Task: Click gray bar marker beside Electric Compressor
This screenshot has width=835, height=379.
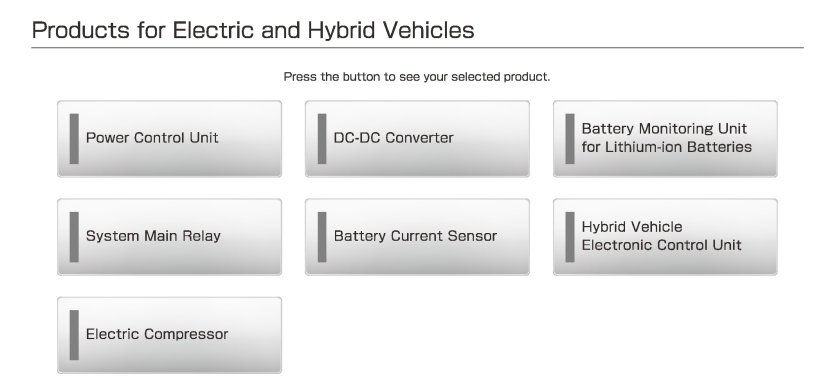Action: point(74,335)
